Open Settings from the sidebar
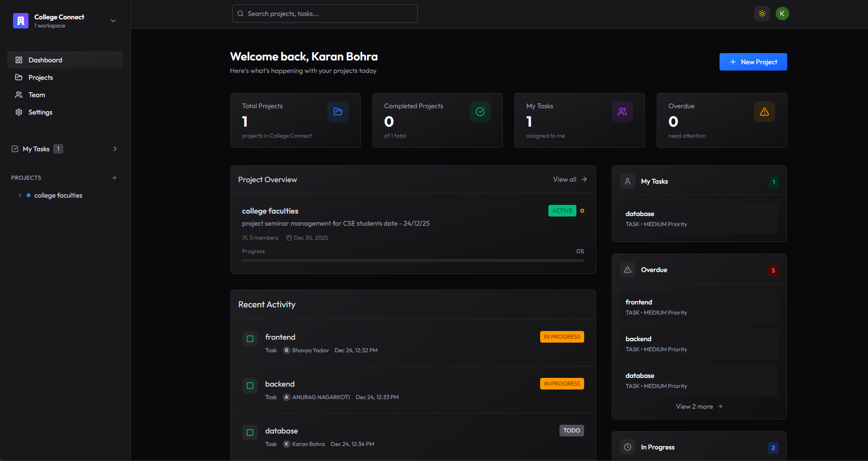The width and height of the screenshot is (868, 461). (x=65, y=112)
